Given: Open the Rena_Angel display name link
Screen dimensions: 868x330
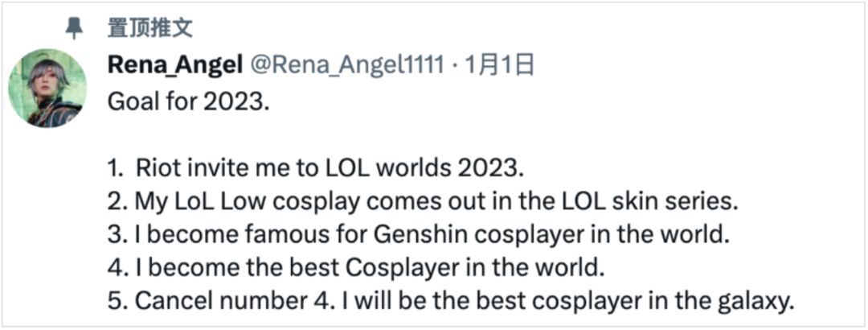Looking at the screenshot, I should [x=174, y=64].
